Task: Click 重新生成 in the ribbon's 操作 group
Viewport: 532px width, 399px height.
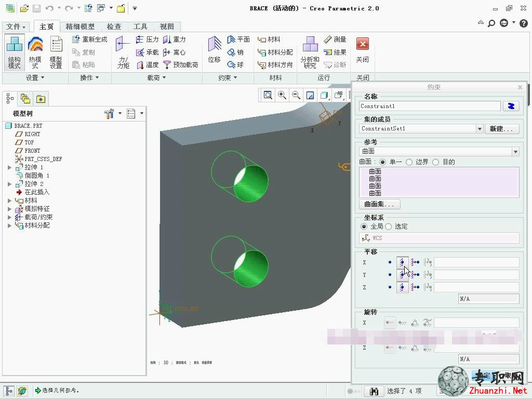Action: pos(90,39)
